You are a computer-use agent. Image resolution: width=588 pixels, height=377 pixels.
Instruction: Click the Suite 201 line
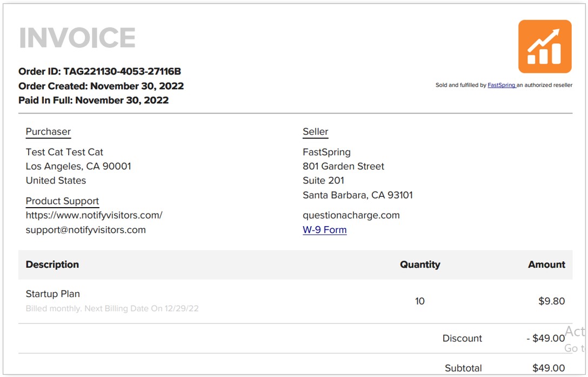[323, 181]
